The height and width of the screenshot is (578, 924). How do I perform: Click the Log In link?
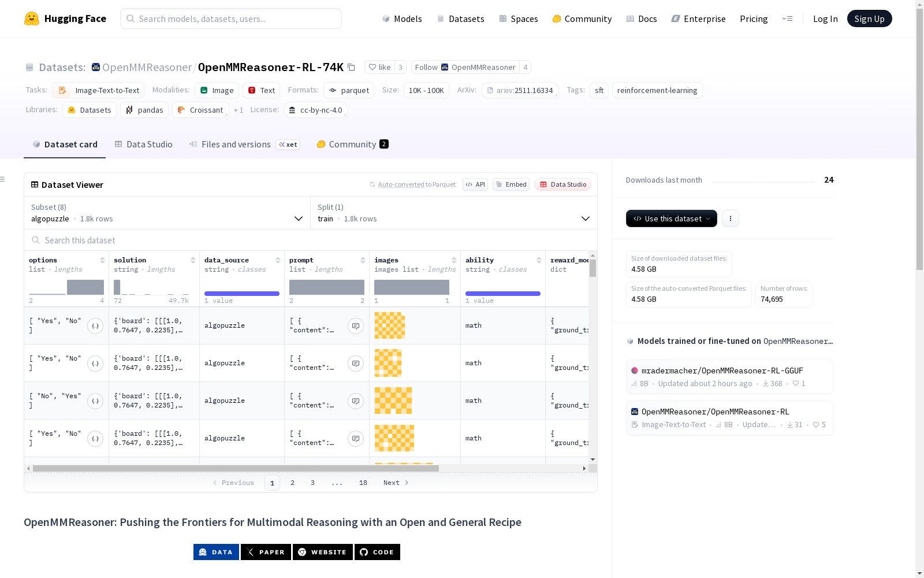tap(825, 18)
